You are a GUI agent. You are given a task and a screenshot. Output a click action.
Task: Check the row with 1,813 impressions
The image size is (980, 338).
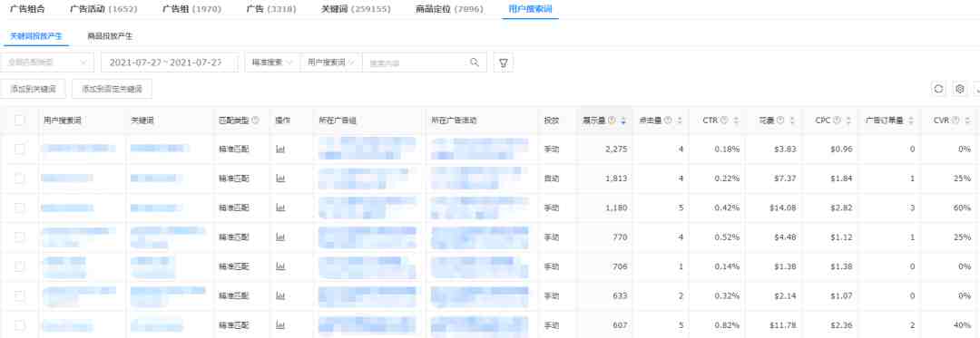point(19,179)
